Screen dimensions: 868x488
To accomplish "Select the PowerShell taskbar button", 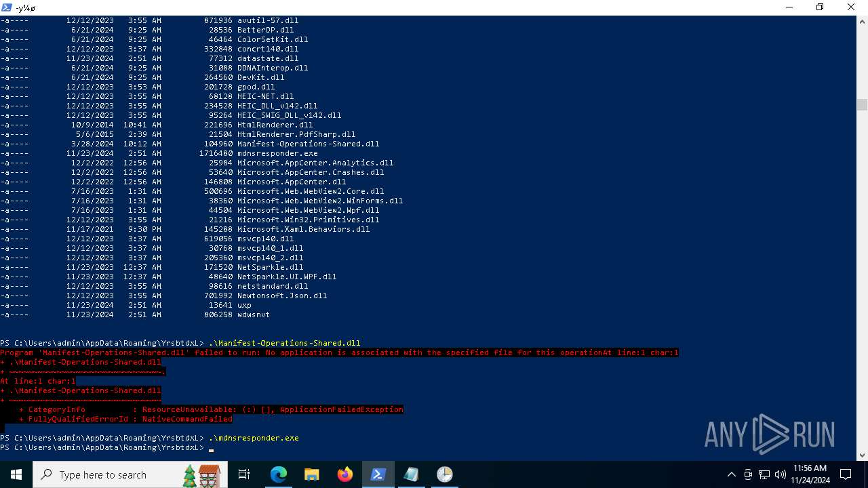I will [378, 474].
